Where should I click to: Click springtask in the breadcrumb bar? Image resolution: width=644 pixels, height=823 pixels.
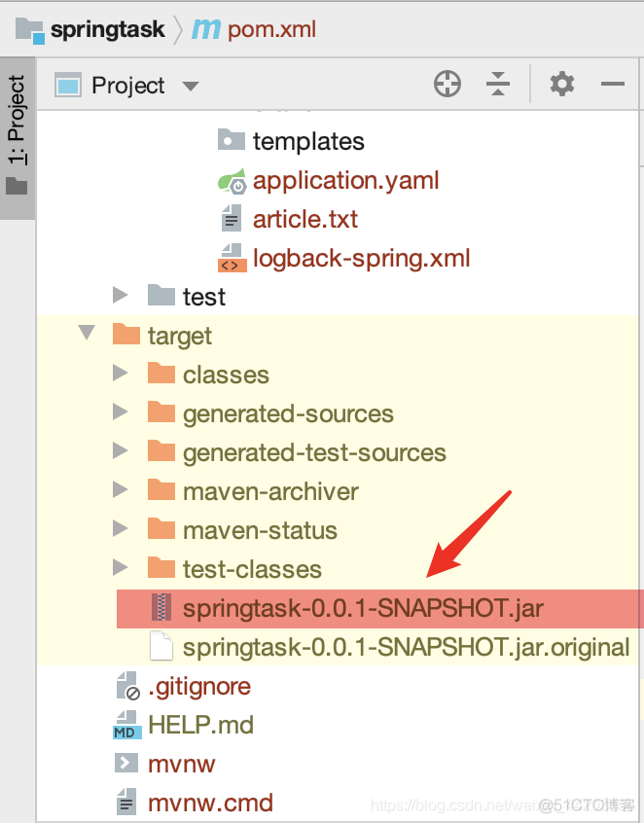click(x=107, y=29)
